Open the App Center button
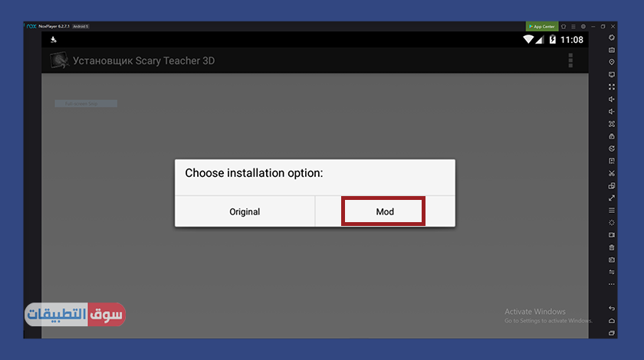This screenshot has height=360, width=644. click(542, 26)
